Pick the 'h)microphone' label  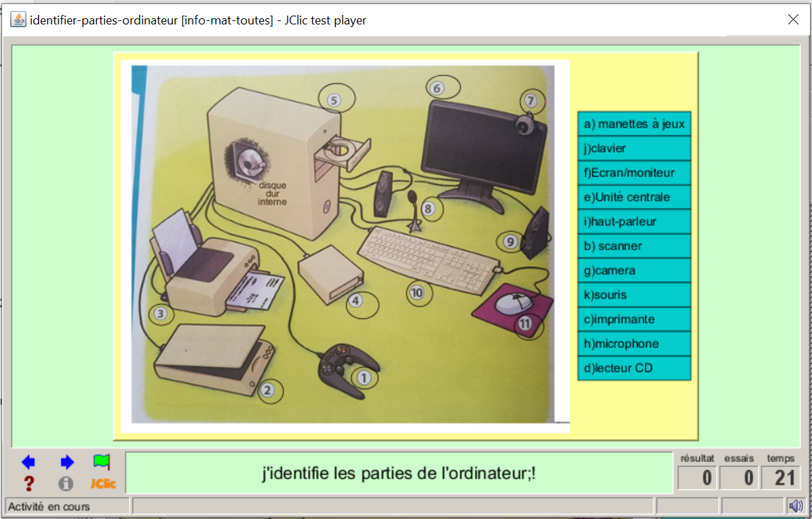[634, 344]
